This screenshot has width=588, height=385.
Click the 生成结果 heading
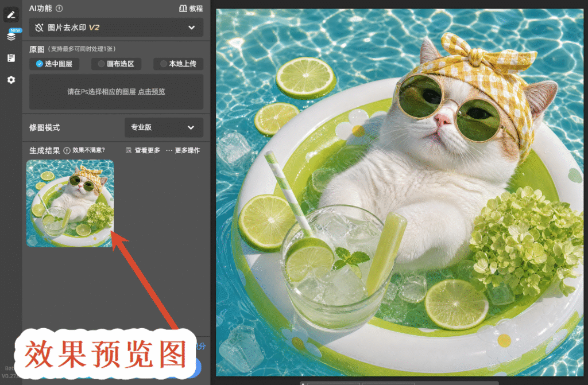(45, 150)
